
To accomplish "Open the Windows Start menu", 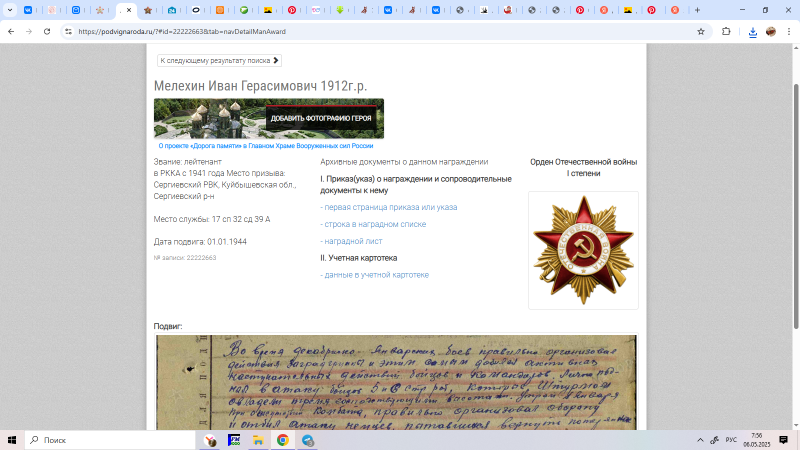I will (12, 440).
